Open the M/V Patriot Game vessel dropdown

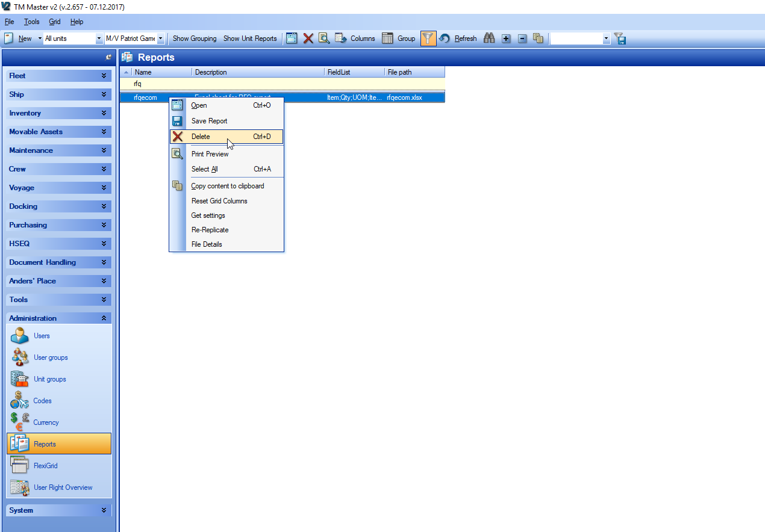click(x=161, y=39)
